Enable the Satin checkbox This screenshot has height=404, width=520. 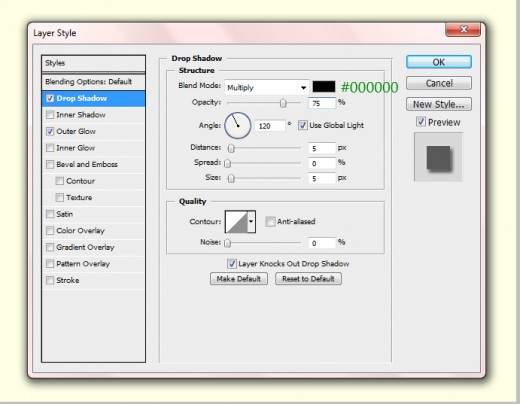50,214
